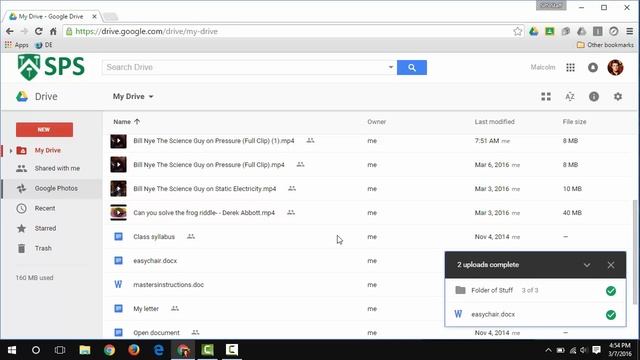This screenshot has height=360, width=640.
Task: Click the file list scrollbar
Action: (x=635, y=252)
